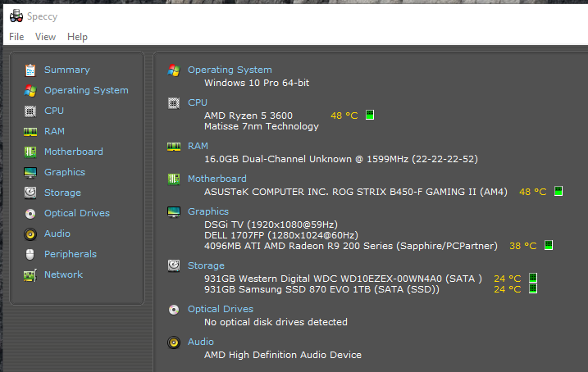Click the motherboard 48 °C temperature value

(532, 192)
